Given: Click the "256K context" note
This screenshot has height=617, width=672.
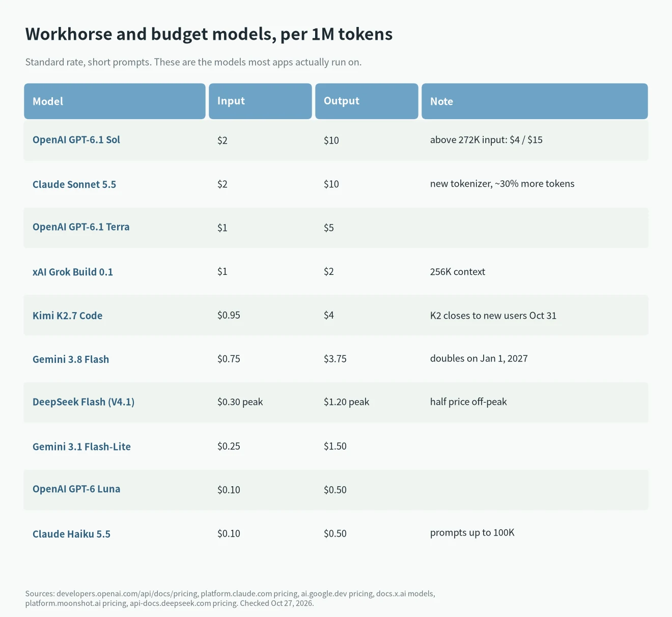Looking at the screenshot, I should [458, 272].
